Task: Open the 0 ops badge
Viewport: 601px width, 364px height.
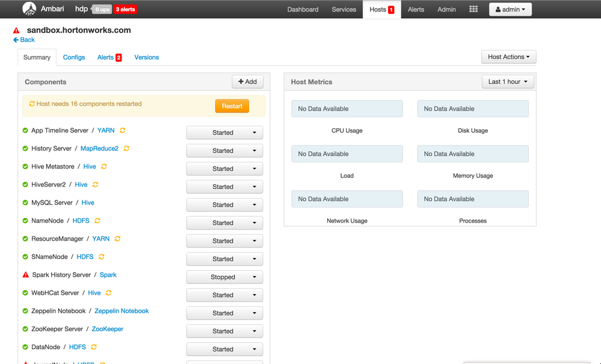Action: (102, 10)
